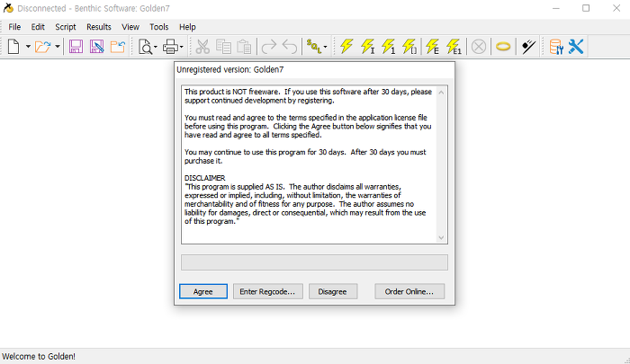Screen dimensions: 630x364
Task: Click the SQL icon in toolbar
Action: [x=314, y=47]
